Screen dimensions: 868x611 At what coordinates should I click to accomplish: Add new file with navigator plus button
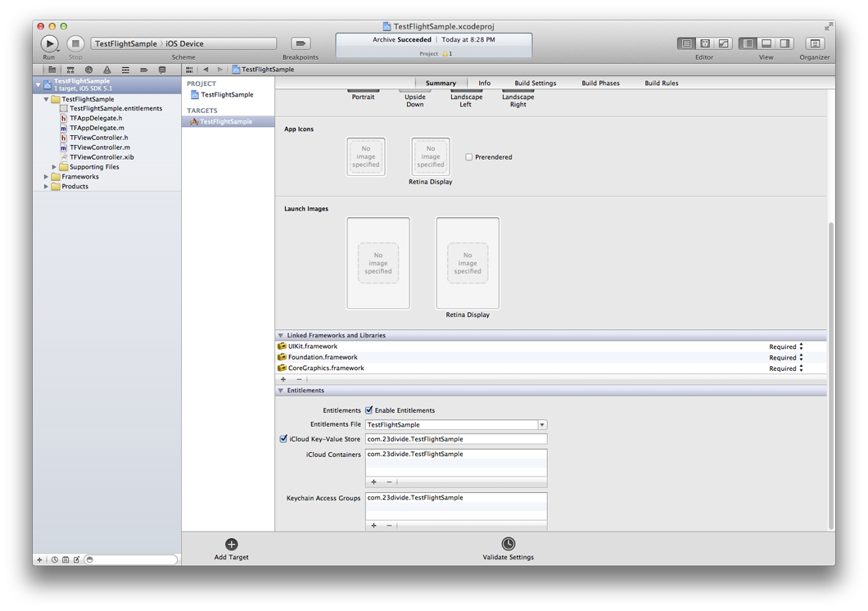39,559
